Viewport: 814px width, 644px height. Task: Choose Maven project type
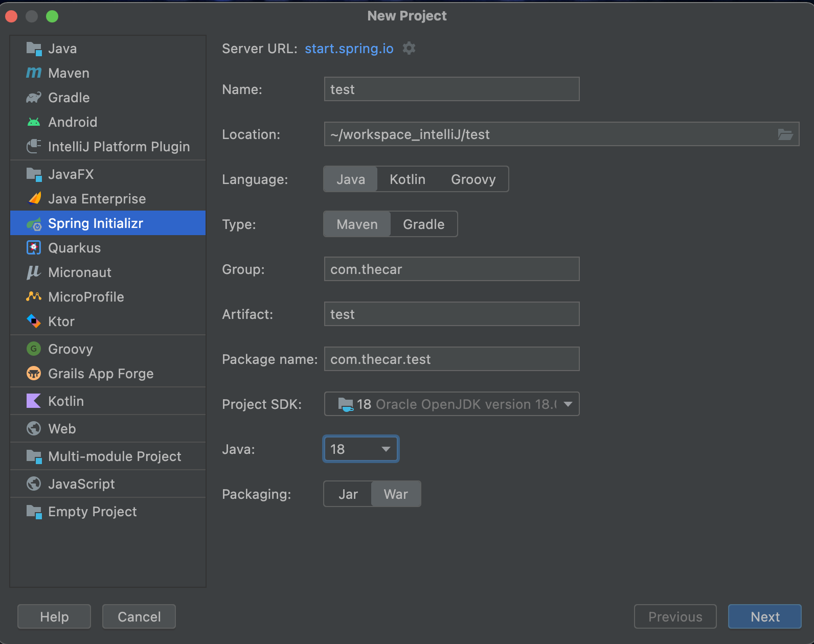[x=357, y=224]
